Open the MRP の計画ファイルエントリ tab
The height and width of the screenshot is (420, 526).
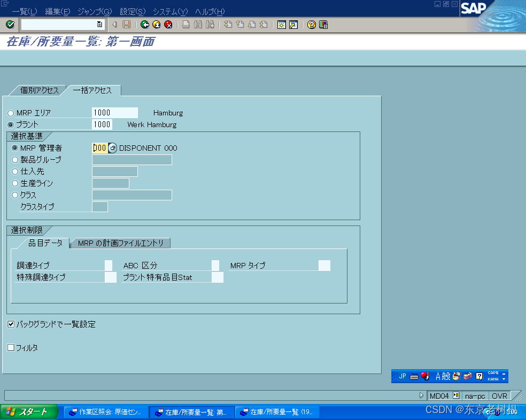120,243
